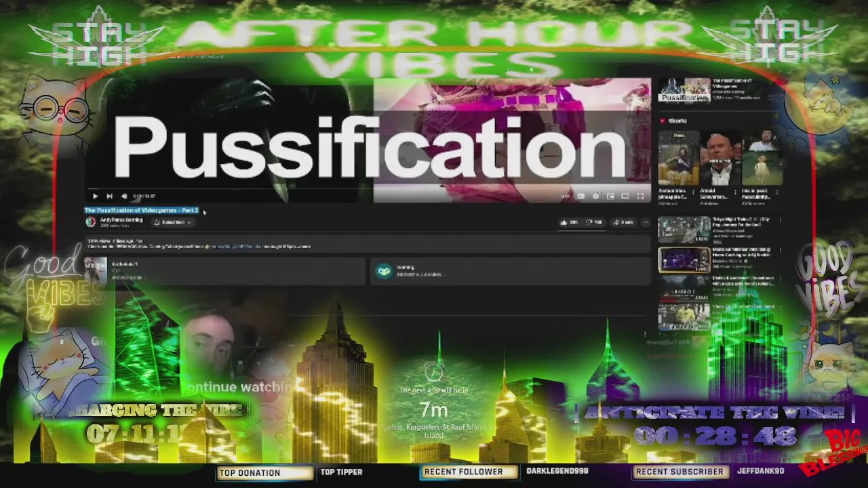
Task: Toggle the autoplay switch in the player
Action: 566,197
